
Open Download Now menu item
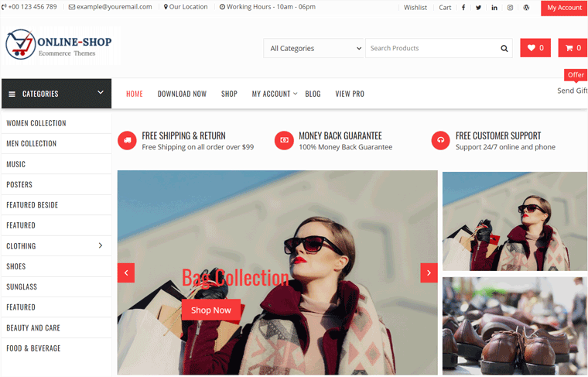(182, 94)
